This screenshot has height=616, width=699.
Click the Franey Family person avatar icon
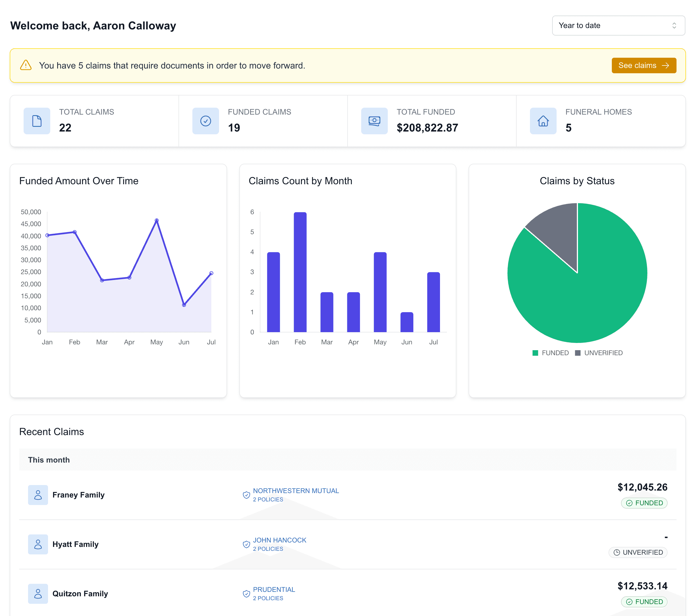click(38, 495)
